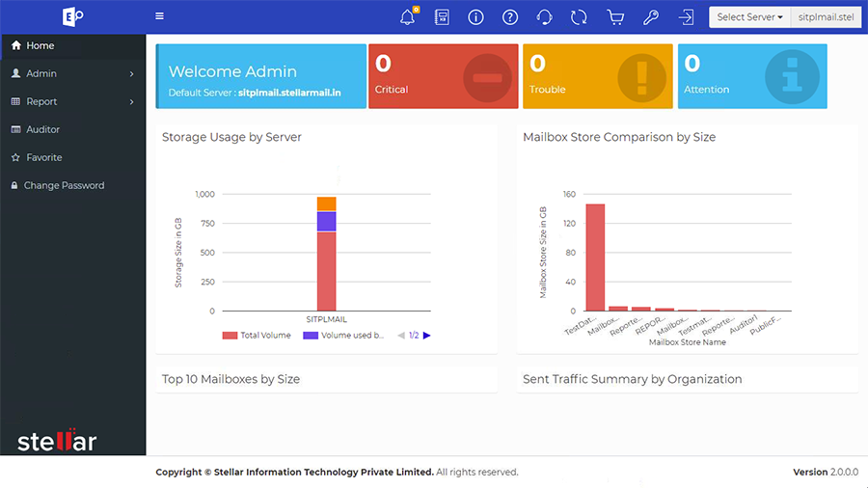
Task: Select Home in the sidebar
Action: point(40,45)
